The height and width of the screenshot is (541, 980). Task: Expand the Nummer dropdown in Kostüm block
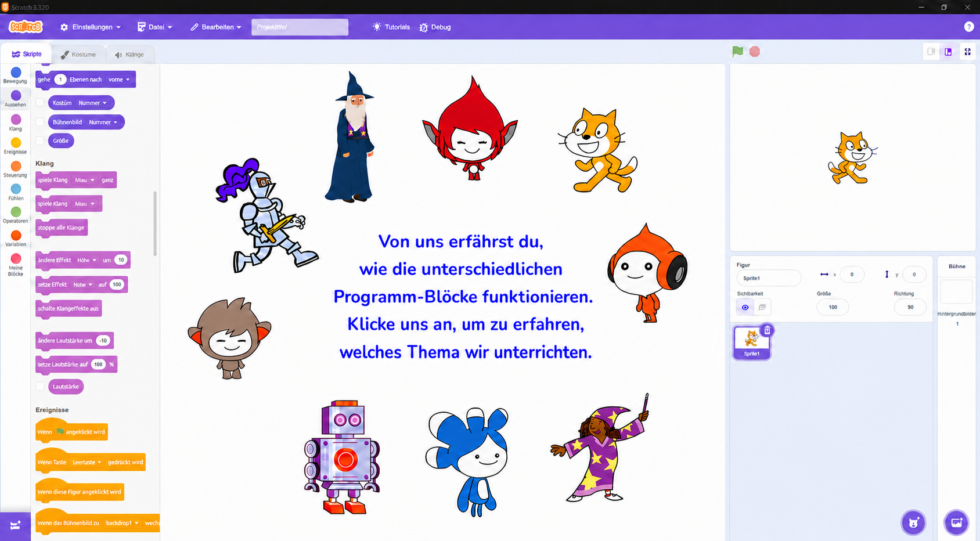click(x=93, y=103)
